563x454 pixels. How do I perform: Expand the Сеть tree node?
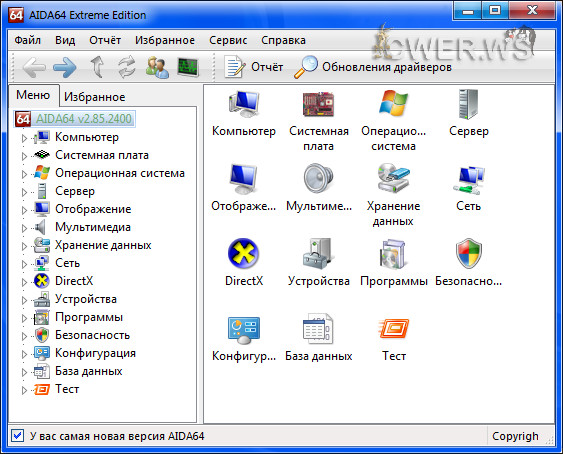coord(24,264)
